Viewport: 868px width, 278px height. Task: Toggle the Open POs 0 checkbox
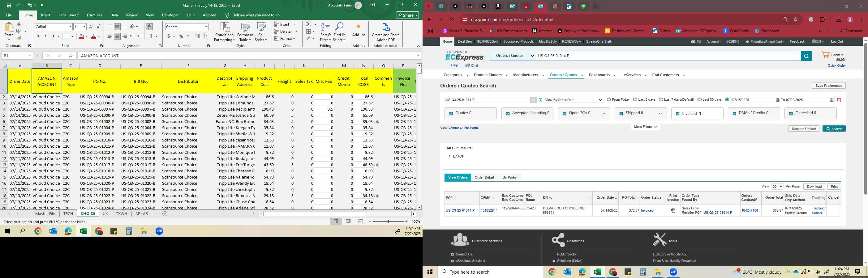(x=564, y=114)
